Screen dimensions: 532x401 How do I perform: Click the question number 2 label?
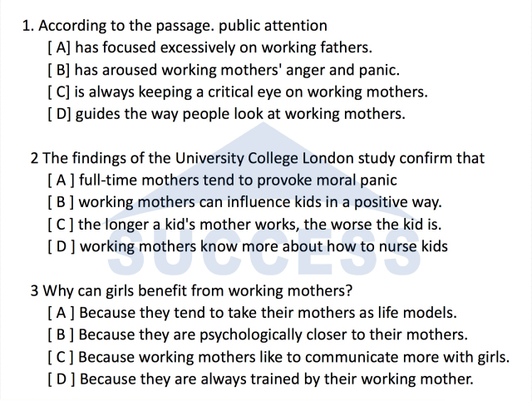[x=34, y=158]
